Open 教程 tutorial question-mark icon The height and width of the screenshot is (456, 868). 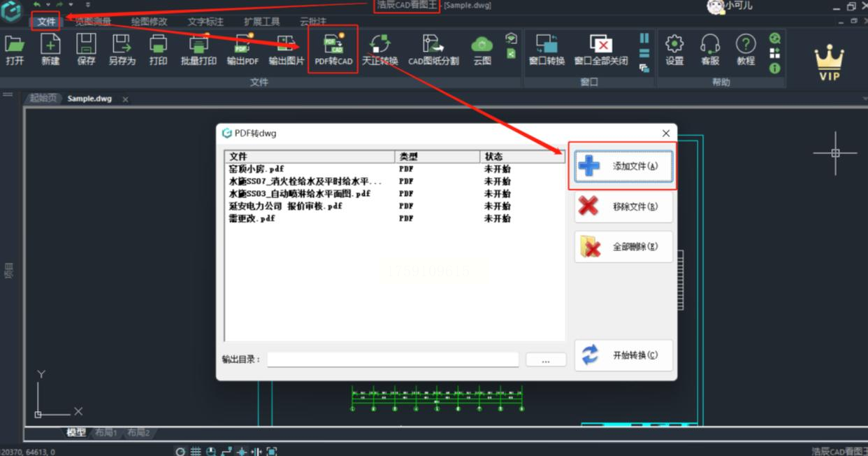click(x=746, y=44)
